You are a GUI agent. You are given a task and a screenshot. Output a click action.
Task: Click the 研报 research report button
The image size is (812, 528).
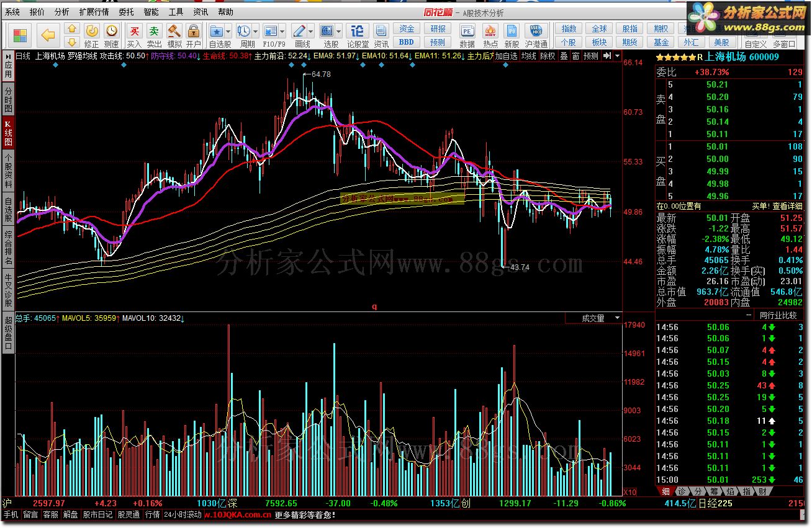(x=438, y=29)
